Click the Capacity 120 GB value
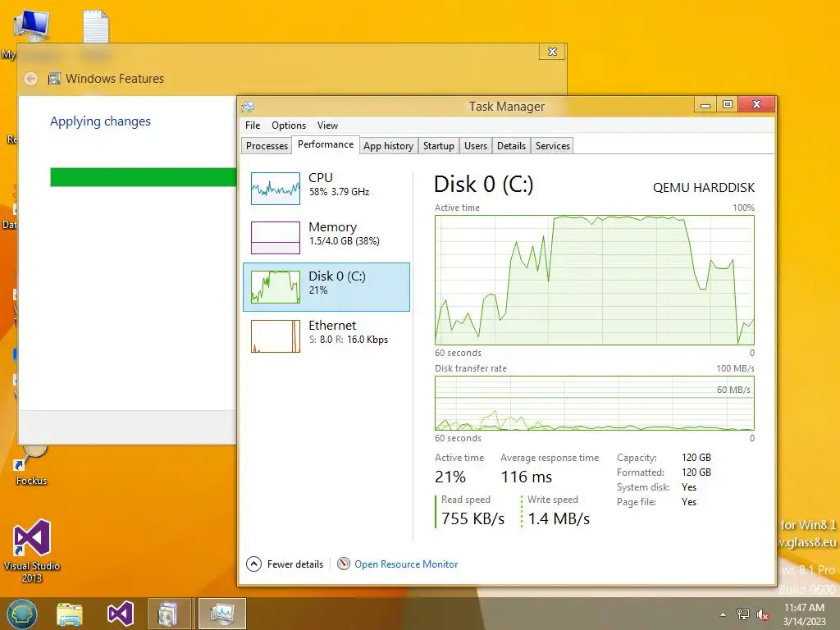The width and height of the screenshot is (840, 630). click(696, 458)
